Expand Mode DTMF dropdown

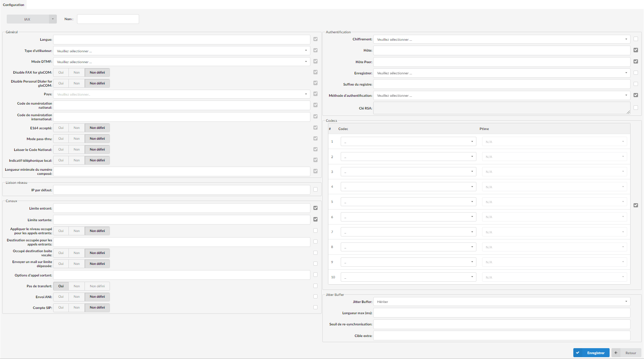(x=182, y=62)
